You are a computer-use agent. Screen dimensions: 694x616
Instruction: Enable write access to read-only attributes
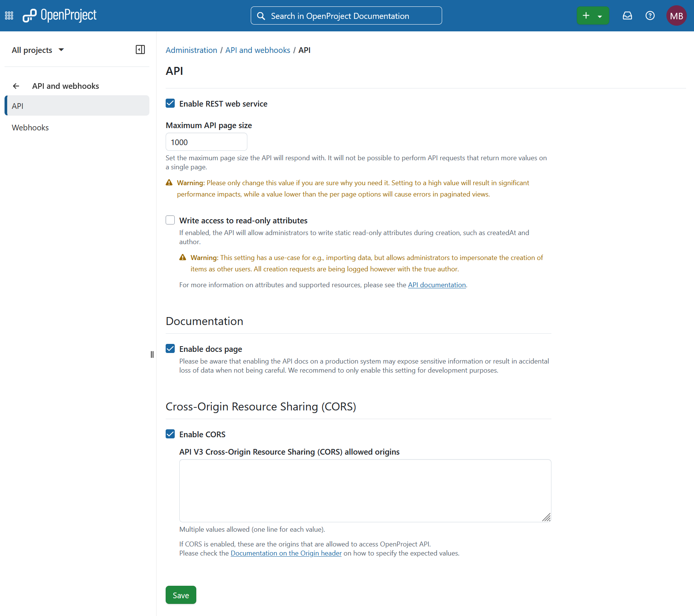click(170, 220)
